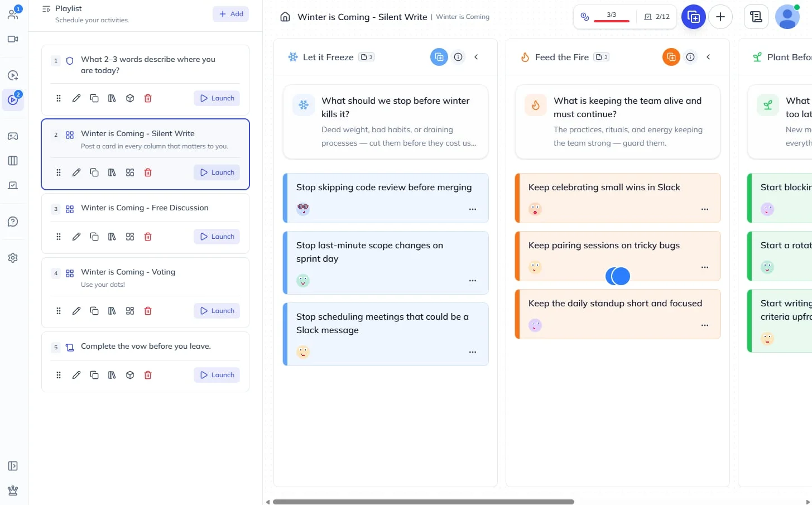The height and width of the screenshot is (505, 812).
Task: Edit the 'Silent Write' activity with the pencil
Action: (76, 172)
